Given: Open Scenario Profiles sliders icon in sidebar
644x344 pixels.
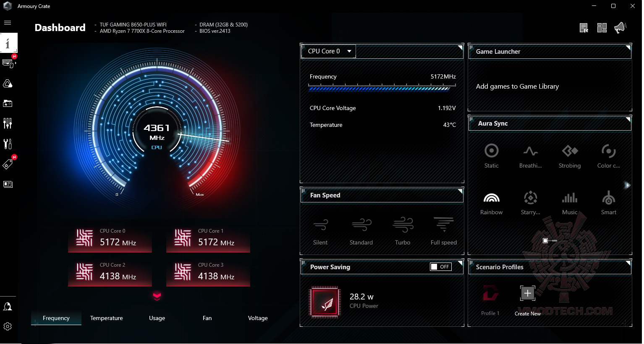Looking at the screenshot, I should (x=8, y=123).
